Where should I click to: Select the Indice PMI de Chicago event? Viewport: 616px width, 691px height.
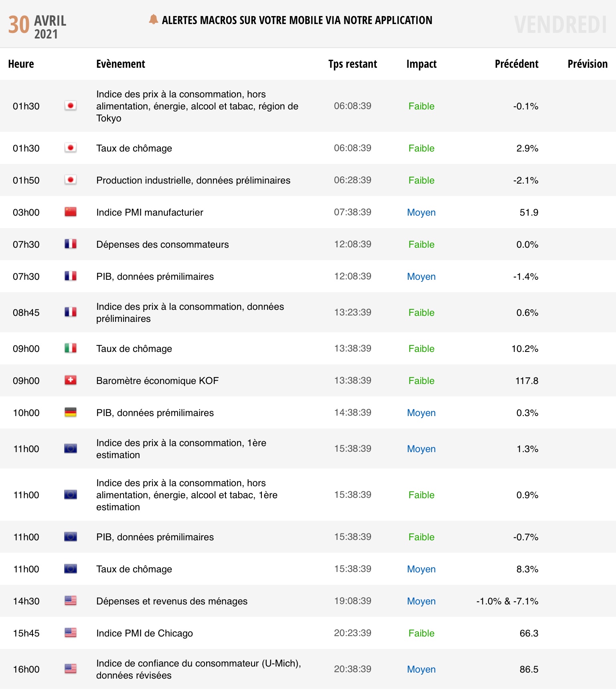[144, 633]
